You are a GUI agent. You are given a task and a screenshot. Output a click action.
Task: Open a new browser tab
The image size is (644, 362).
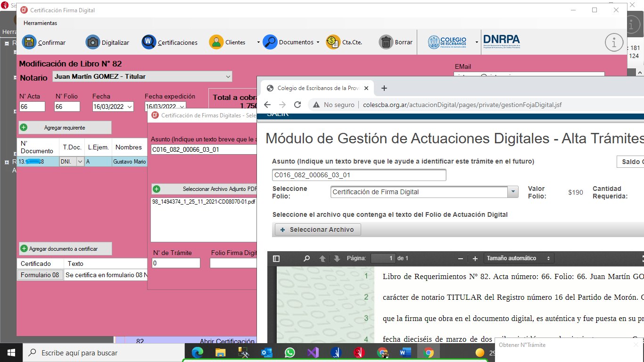(x=384, y=88)
